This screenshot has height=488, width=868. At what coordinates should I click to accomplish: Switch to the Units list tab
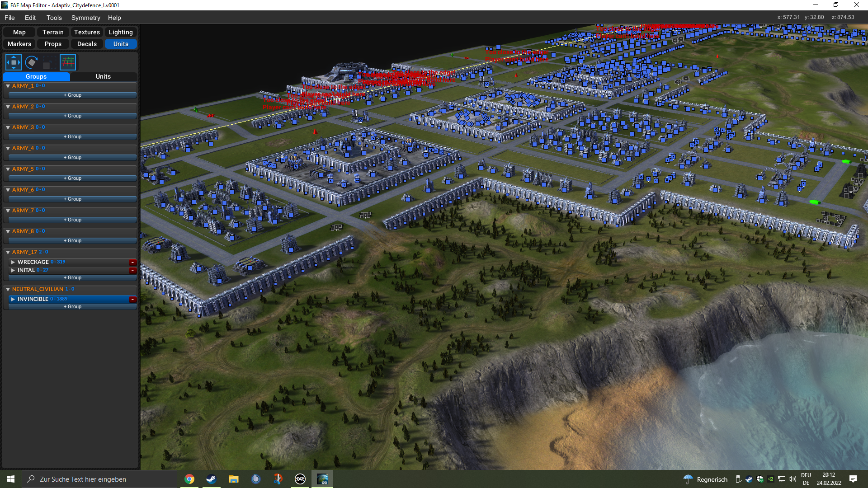pos(103,76)
